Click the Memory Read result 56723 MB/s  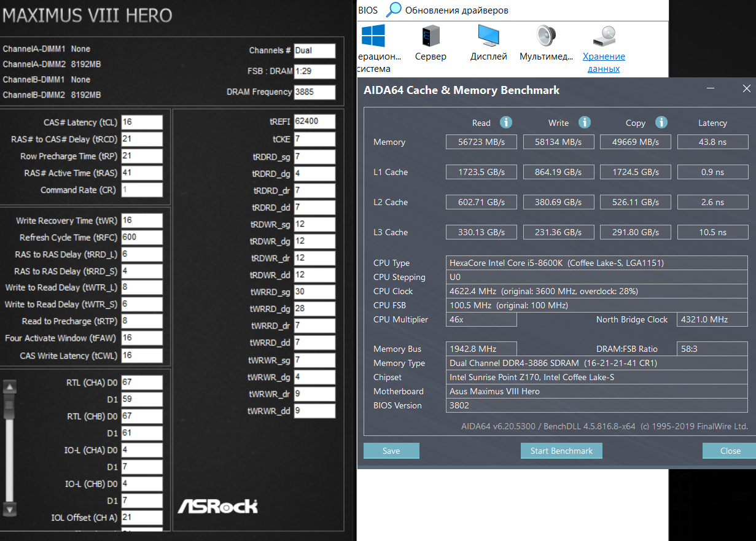point(481,142)
